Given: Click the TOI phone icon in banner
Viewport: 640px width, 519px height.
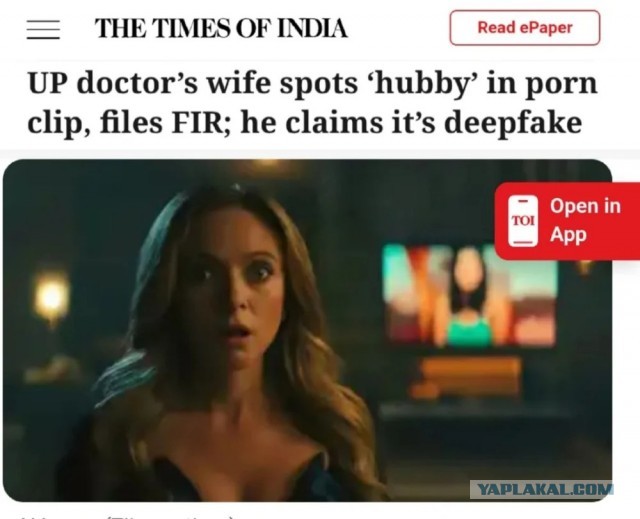Looking at the screenshot, I should (x=523, y=221).
